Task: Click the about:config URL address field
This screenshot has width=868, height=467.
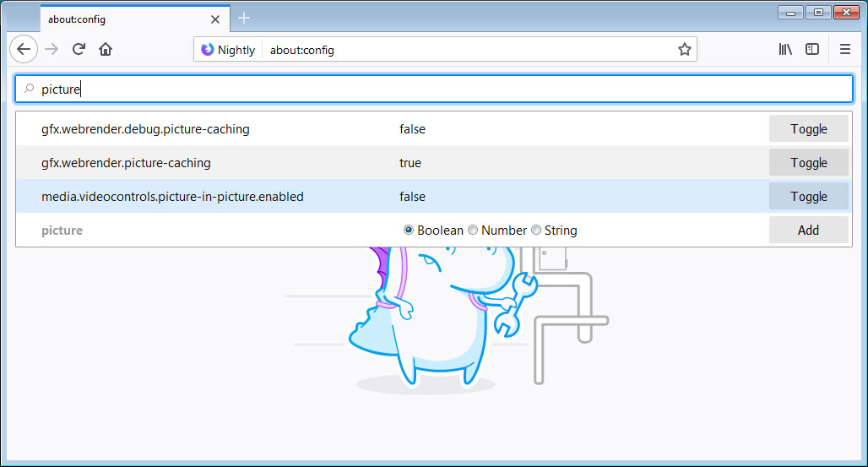Action: 464,50
